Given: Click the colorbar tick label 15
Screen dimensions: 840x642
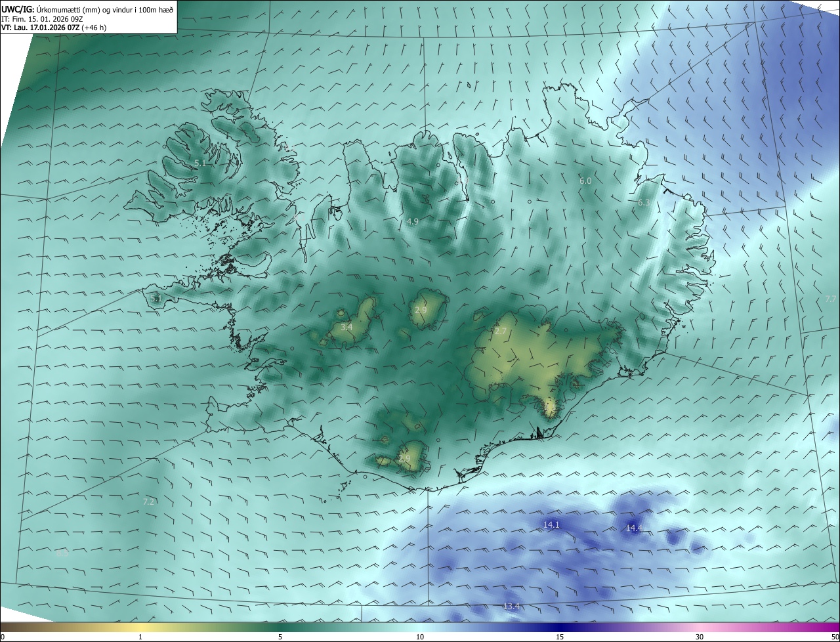Looking at the screenshot, I should pos(560,637).
